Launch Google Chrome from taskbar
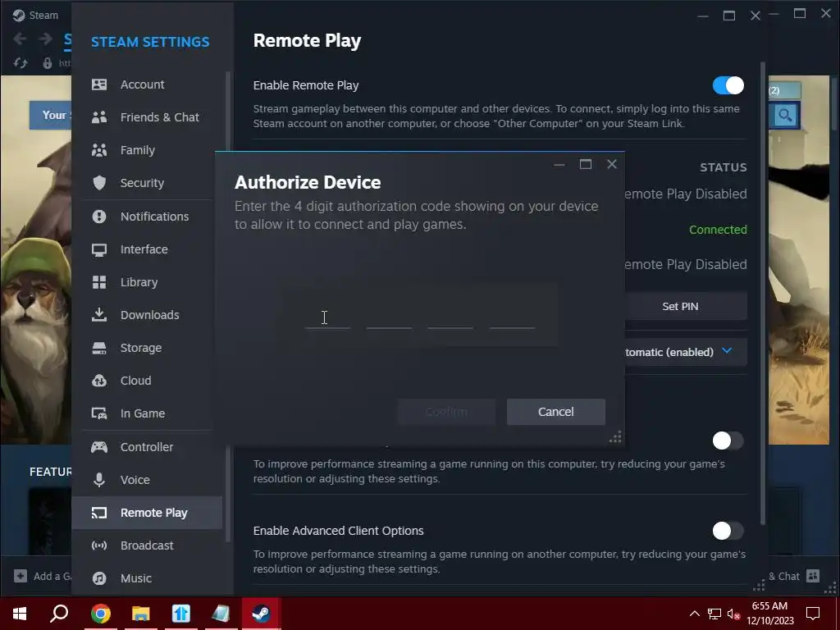The width and height of the screenshot is (840, 630). [100, 614]
